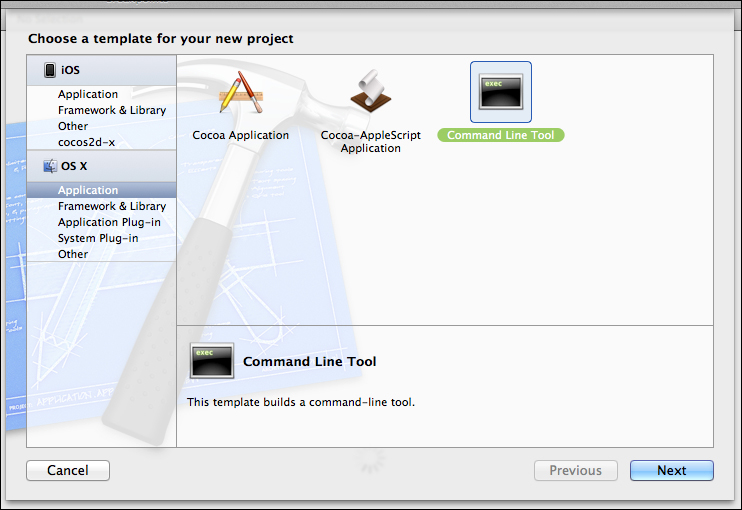Select Other under iOS
The image size is (742, 510).
(x=101, y=126)
